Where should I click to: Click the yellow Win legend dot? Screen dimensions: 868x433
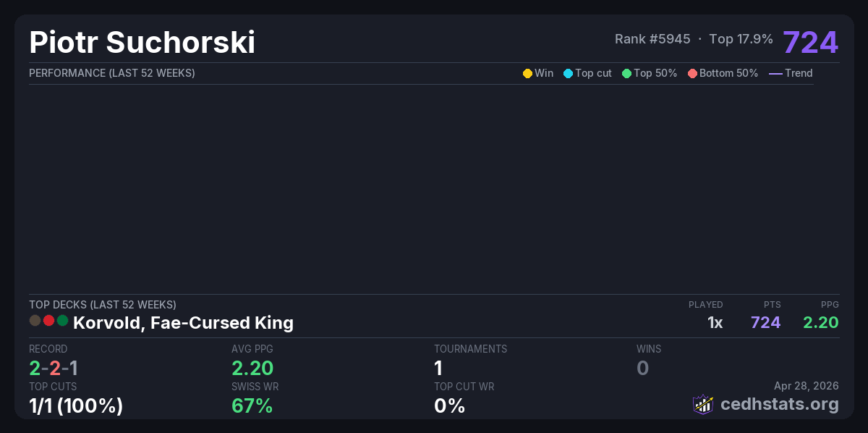[527, 73]
